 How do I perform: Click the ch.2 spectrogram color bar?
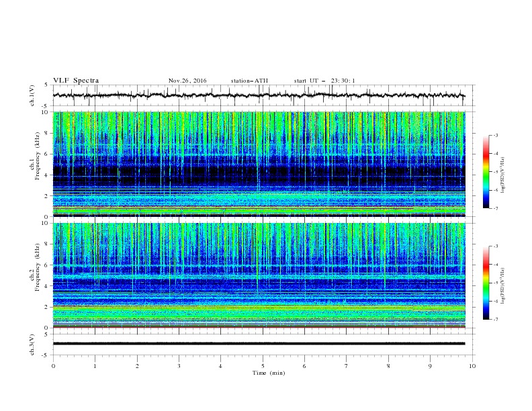(x=486, y=283)
